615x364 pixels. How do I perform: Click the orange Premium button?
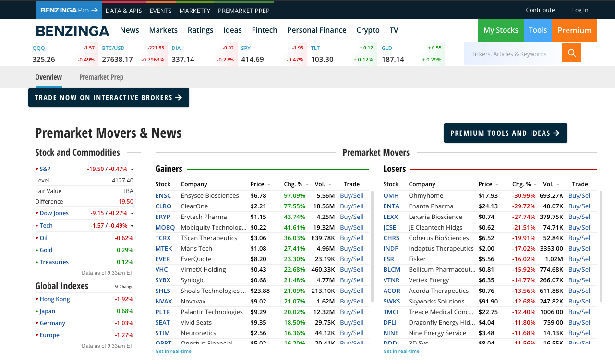click(x=574, y=30)
